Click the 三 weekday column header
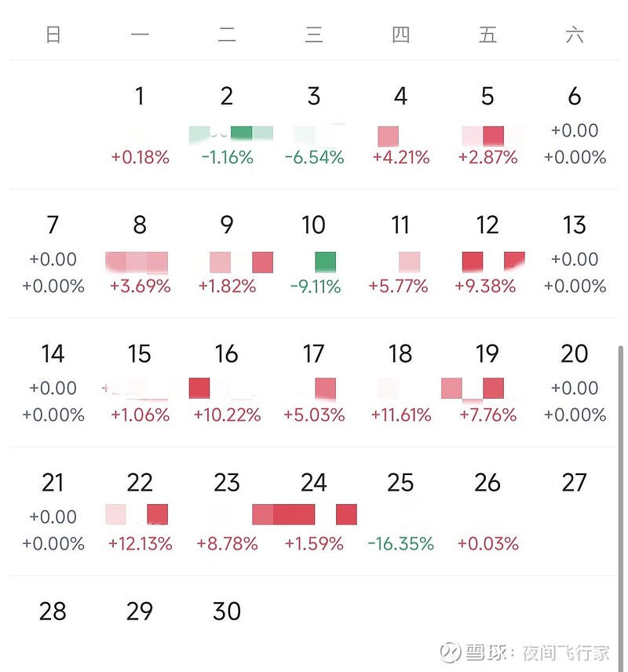This screenshot has height=672, width=628. tap(314, 35)
